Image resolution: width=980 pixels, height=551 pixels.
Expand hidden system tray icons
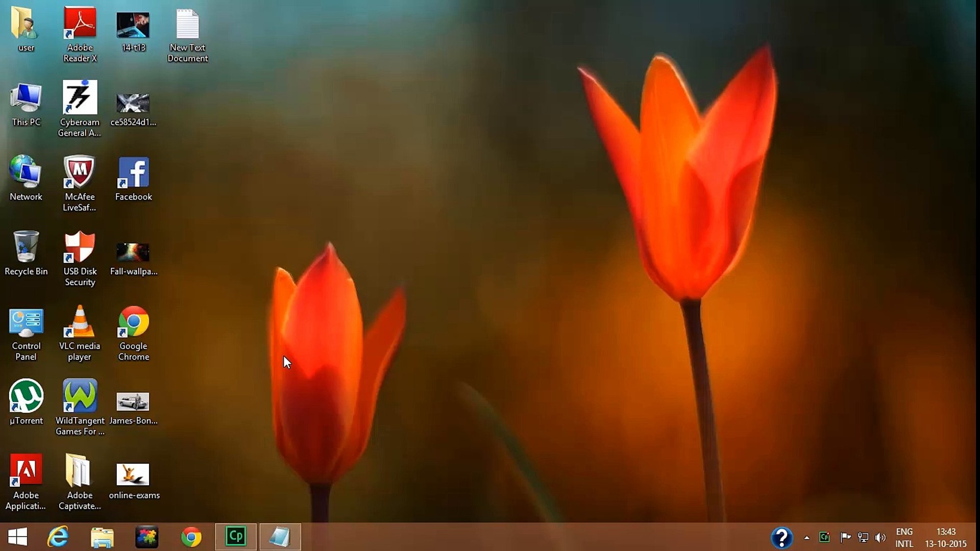point(807,537)
